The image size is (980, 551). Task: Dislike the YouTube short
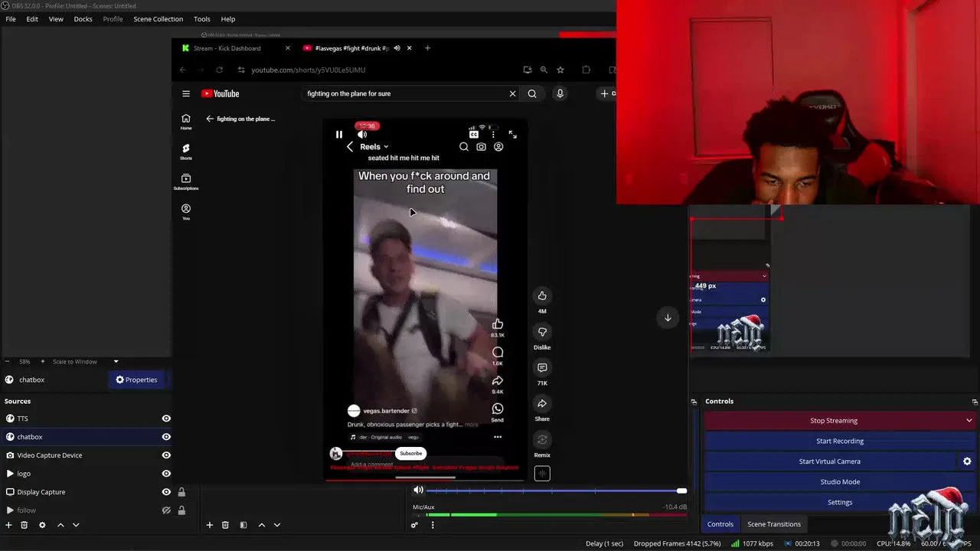point(542,332)
